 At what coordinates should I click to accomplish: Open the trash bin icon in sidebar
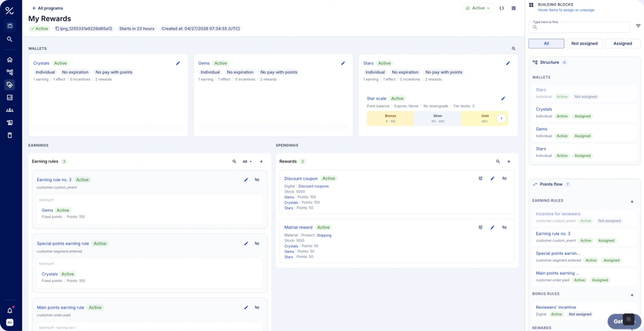pyautogui.click(x=10, y=135)
